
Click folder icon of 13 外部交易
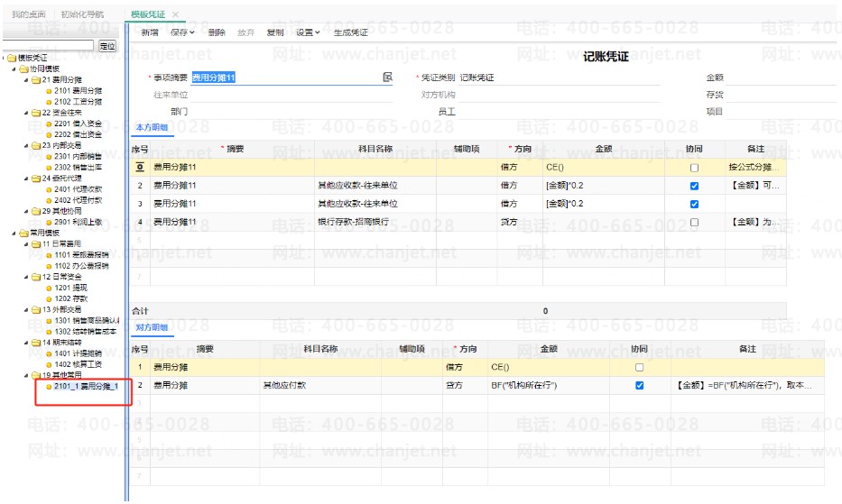pyautogui.click(x=36, y=309)
